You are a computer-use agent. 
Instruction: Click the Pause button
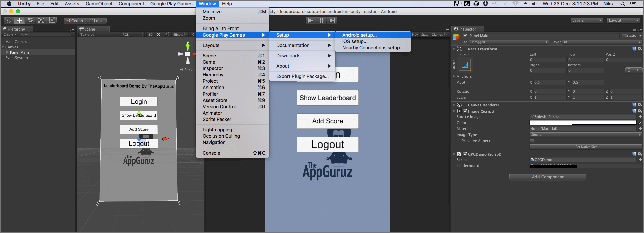pyautogui.click(x=321, y=20)
